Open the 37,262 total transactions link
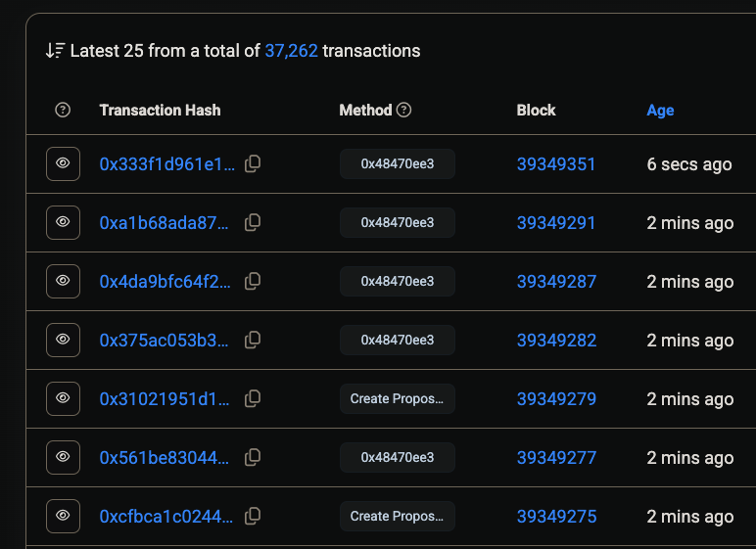The width and height of the screenshot is (756, 549). click(x=291, y=51)
